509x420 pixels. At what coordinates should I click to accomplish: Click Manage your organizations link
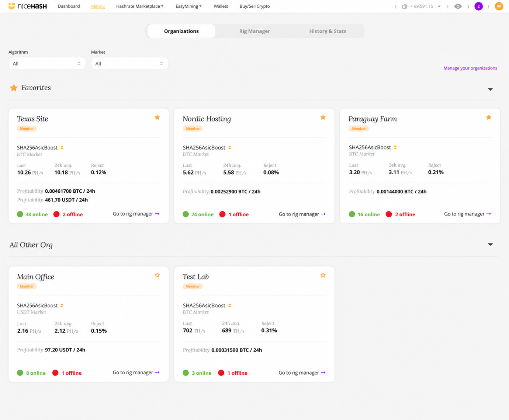[470, 68]
